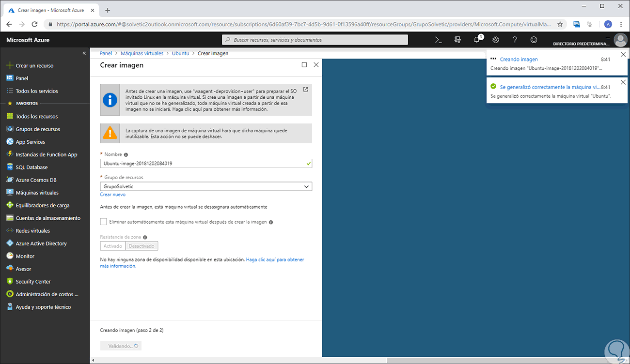The height and width of the screenshot is (364, 630).
Task: Select Activado for zone resilience
Action: pyautogui.click(x=113, y=246)
